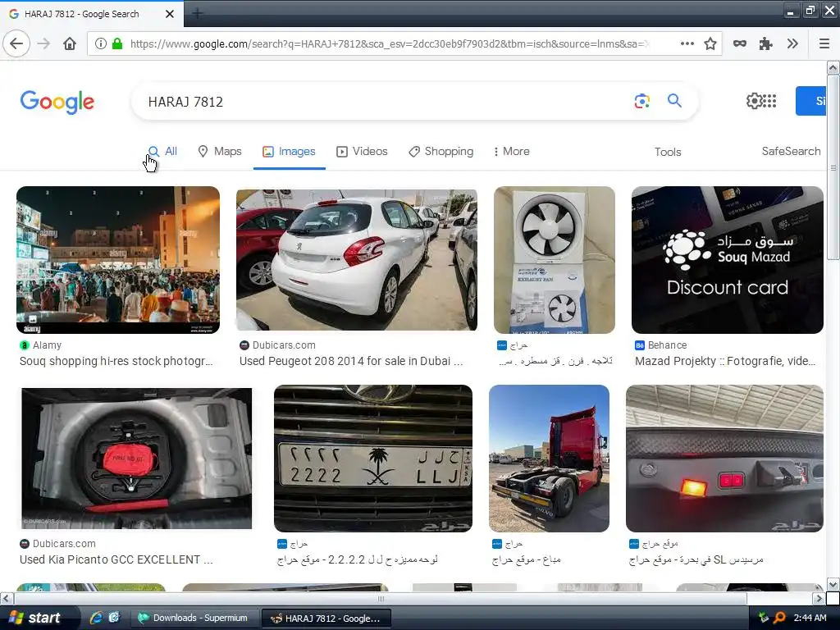Select HARAJ 7812 - Google taskbar button

326,619
